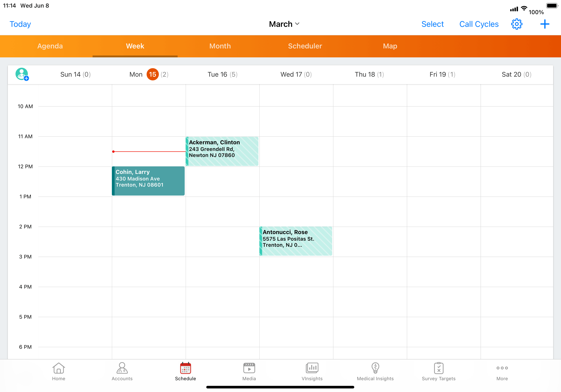Open the Antonucci, Rose planned call

296,241
